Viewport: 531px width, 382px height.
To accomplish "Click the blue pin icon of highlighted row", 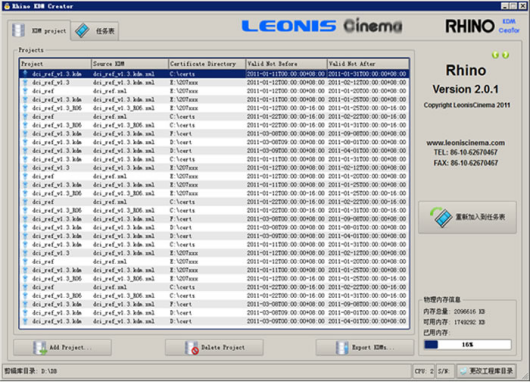I will pos(25,74).
